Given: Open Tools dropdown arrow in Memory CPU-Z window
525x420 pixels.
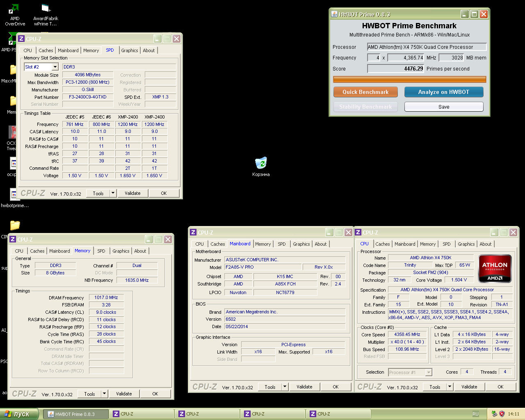Looking at the screenshot, I should 105,394.
